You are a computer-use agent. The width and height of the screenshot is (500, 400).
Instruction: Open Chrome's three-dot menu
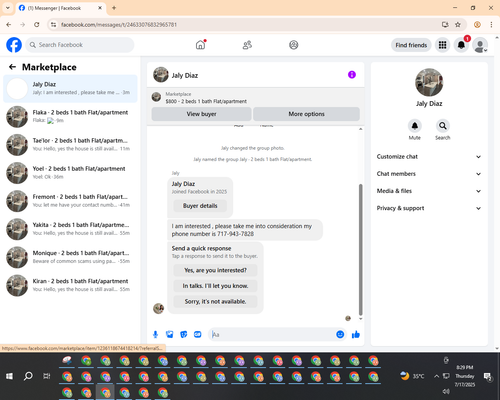pos(491,25)
